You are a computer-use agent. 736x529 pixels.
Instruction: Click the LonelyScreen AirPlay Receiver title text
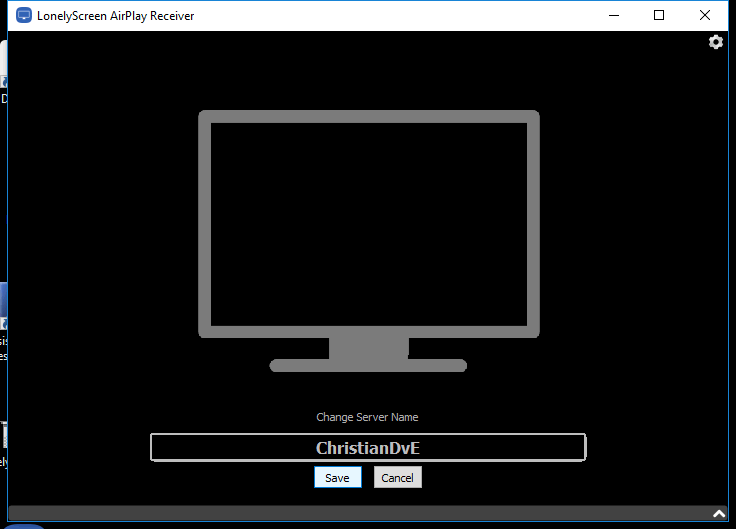coord(115,16)
